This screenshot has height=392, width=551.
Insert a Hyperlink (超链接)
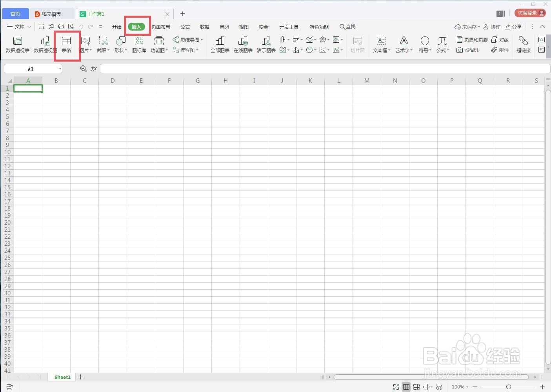524,44
